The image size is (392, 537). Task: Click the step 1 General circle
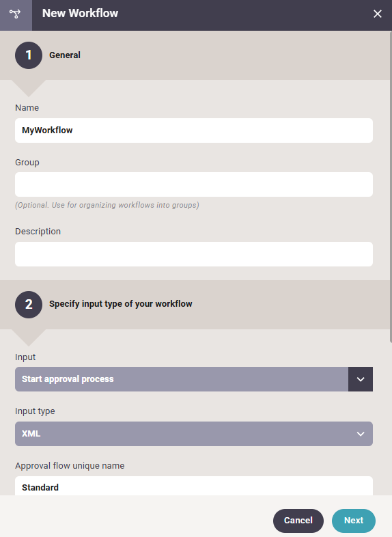[x=29, y=55]
